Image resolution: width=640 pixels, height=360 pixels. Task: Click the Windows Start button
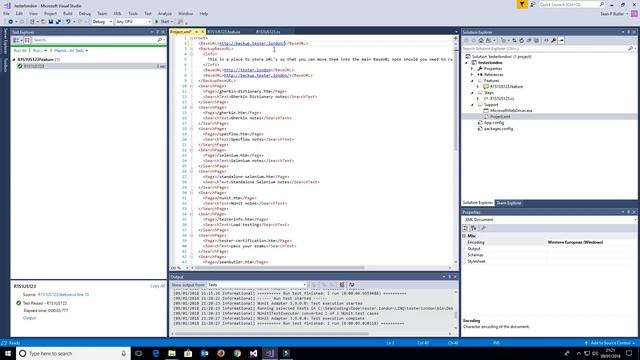tap(8, 353)
